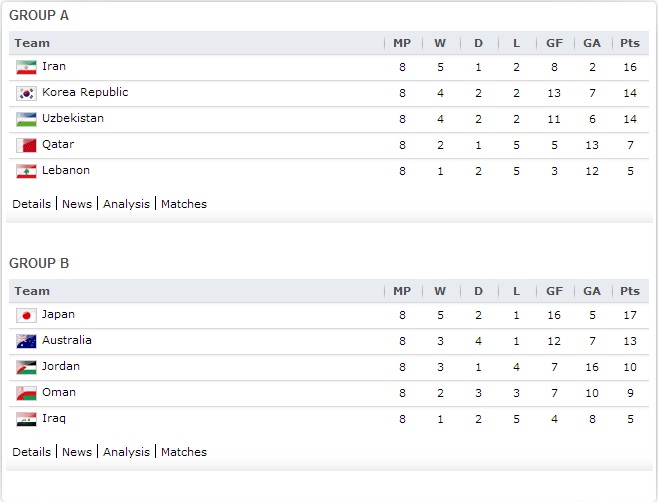Select the Korea Republic team name
The height and width of the screenshot is (502, 658).
(85, 92)
